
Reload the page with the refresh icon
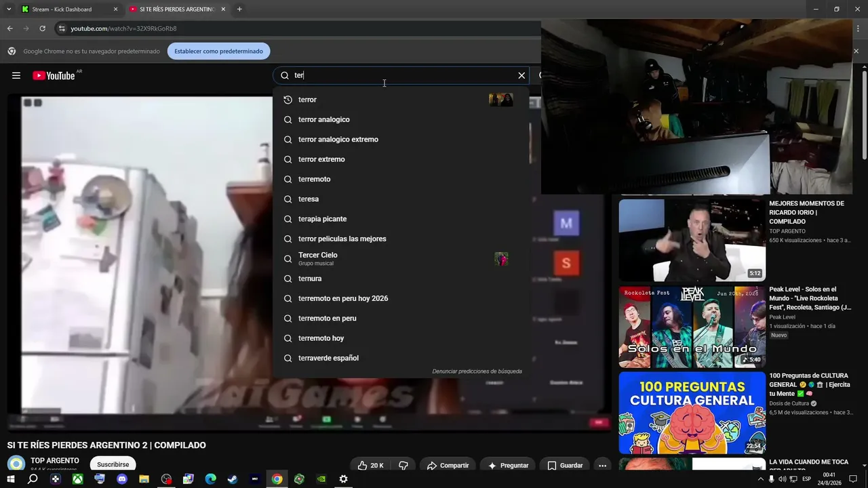click(x=42, y=28)
